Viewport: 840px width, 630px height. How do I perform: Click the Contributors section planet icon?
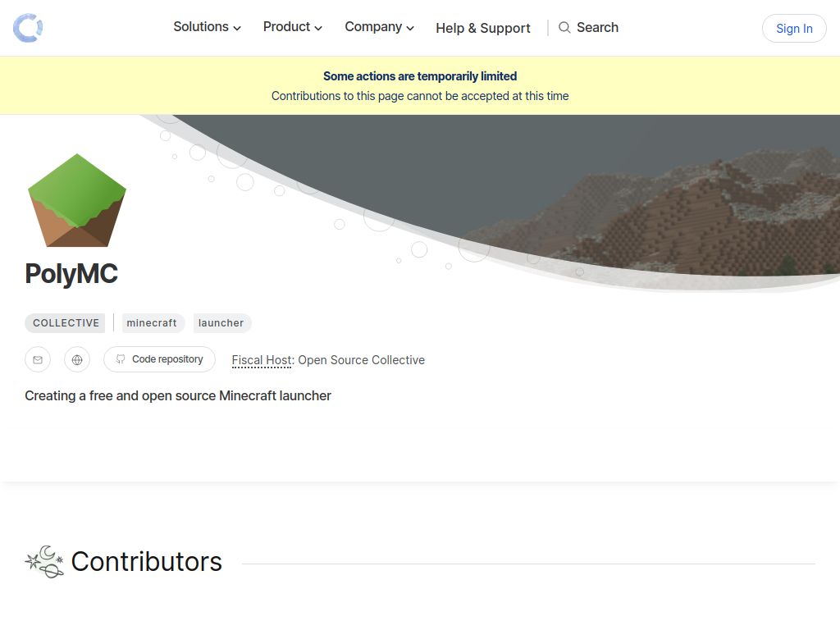(x=44, y=561)
